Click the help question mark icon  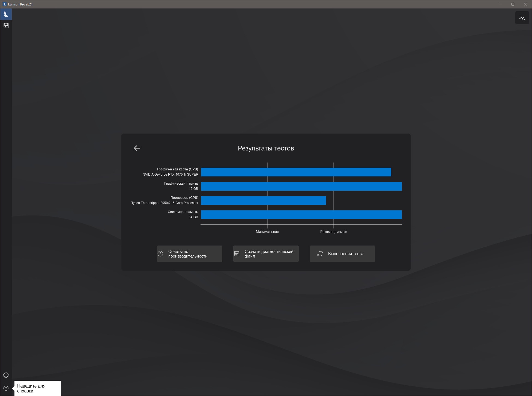[6, 388]
